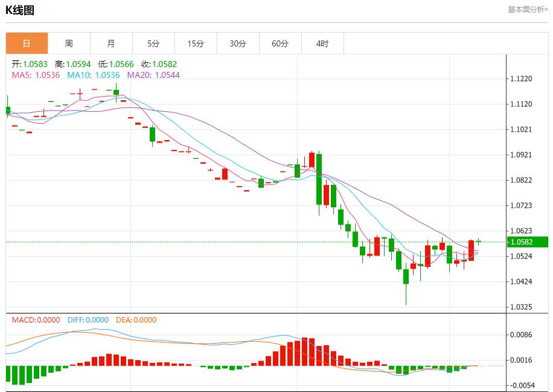Screen dimensions: 553x392
Task: Select the 5分 timeframe
Action: [x=153, y=43]
